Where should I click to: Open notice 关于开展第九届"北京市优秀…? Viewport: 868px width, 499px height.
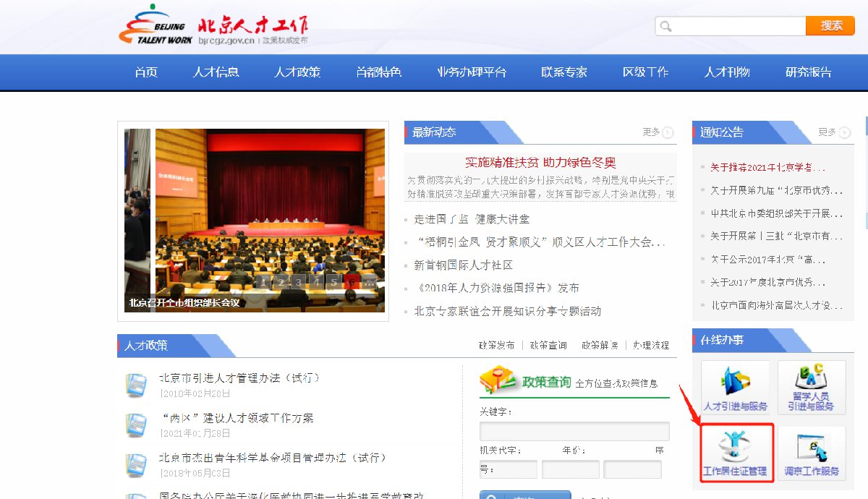[776, 190]
